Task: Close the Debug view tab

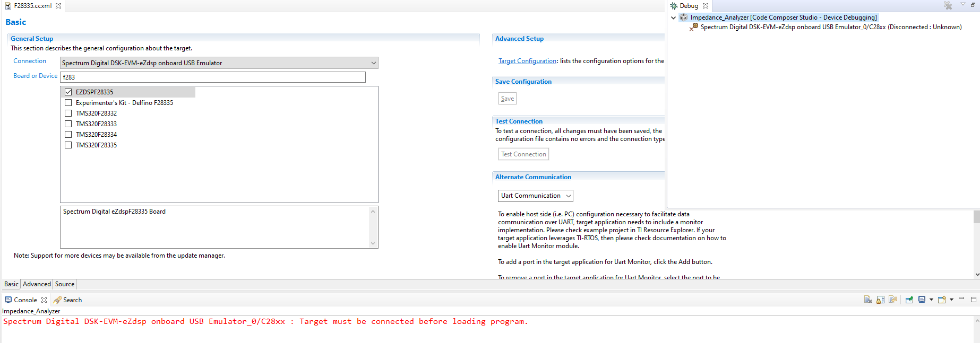Action: 706,6
